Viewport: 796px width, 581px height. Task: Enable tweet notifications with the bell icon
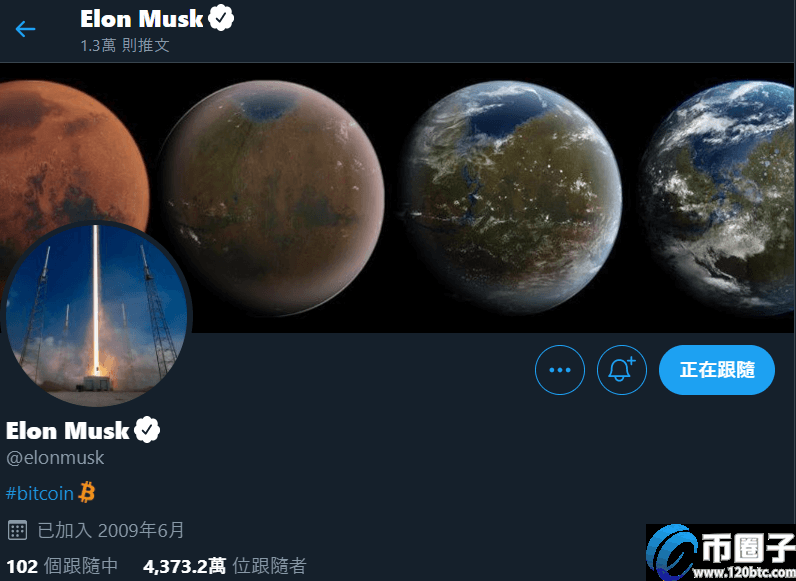point(622,370)
